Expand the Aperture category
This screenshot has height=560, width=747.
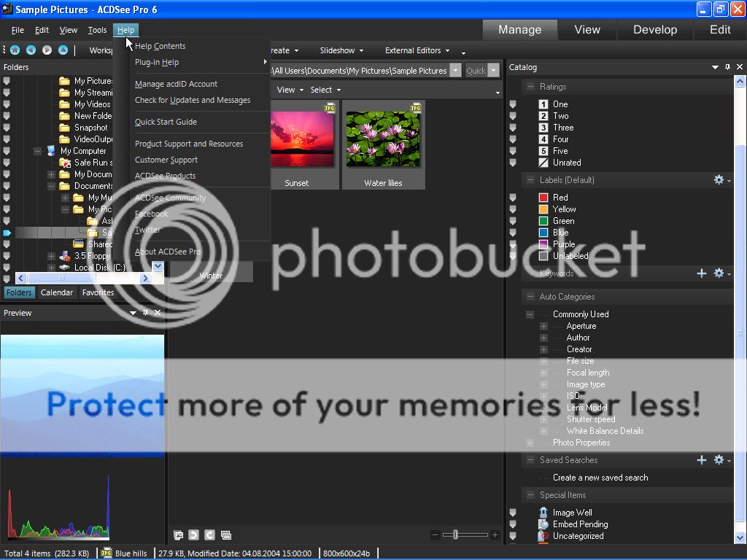(x=543, y=326)
